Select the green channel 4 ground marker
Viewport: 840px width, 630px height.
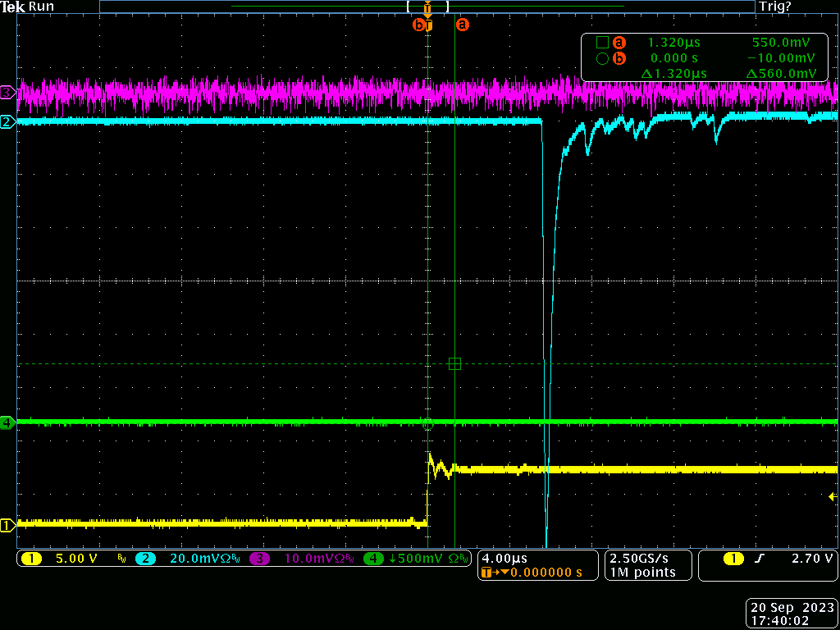click(7, 423)
